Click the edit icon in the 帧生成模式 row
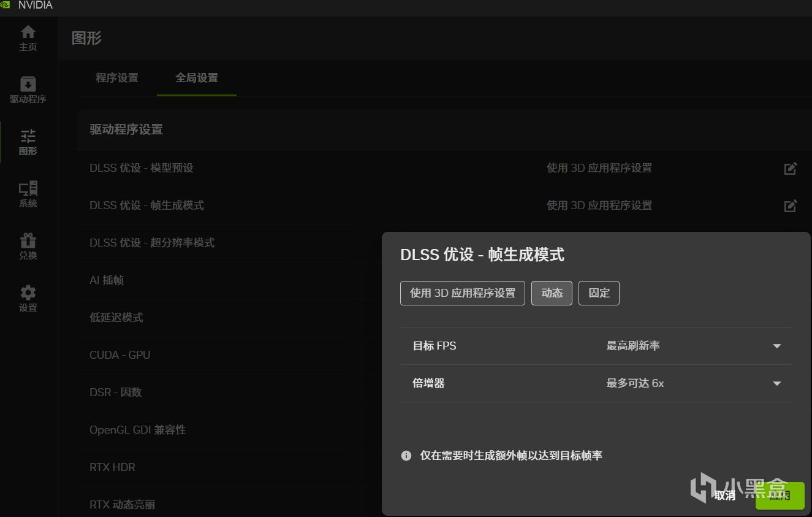The image size is (812, 517). tap(791, 205)
